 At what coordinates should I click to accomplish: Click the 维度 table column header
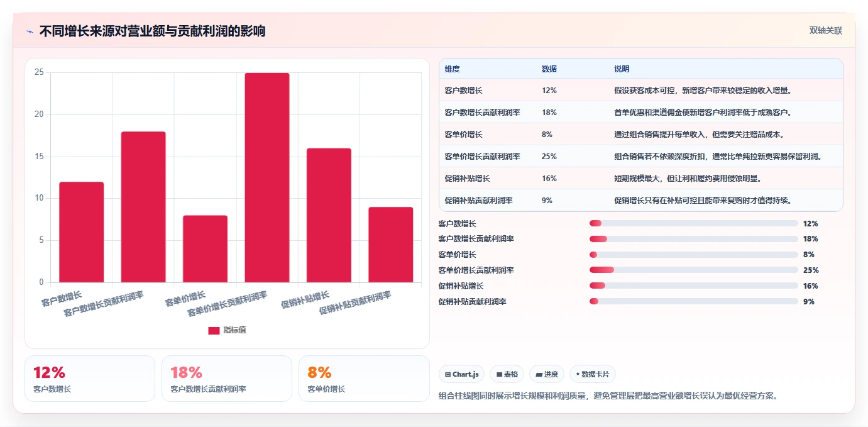click(x=452, y=69)
